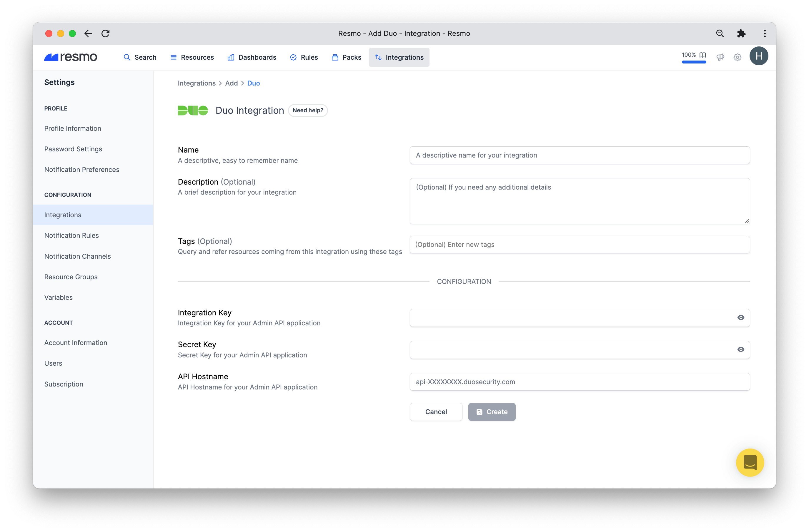Open the browser zoom magnifier
Image resolution: width=809 pixels, height=532 pixels.
[720, 33]
